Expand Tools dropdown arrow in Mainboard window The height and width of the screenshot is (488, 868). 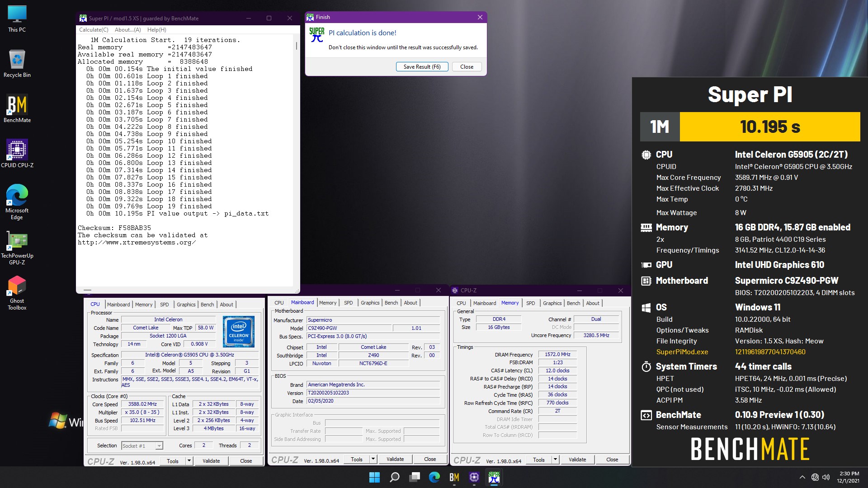(x=373, y=459)
